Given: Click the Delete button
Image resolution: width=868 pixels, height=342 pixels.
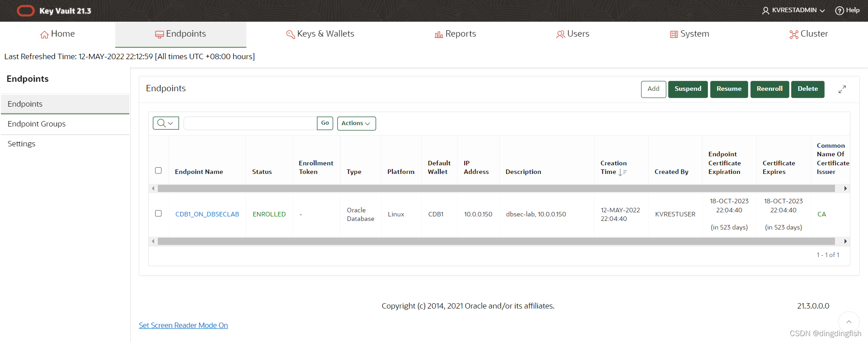Looking at the screenshot, I should tap(807, 89).
